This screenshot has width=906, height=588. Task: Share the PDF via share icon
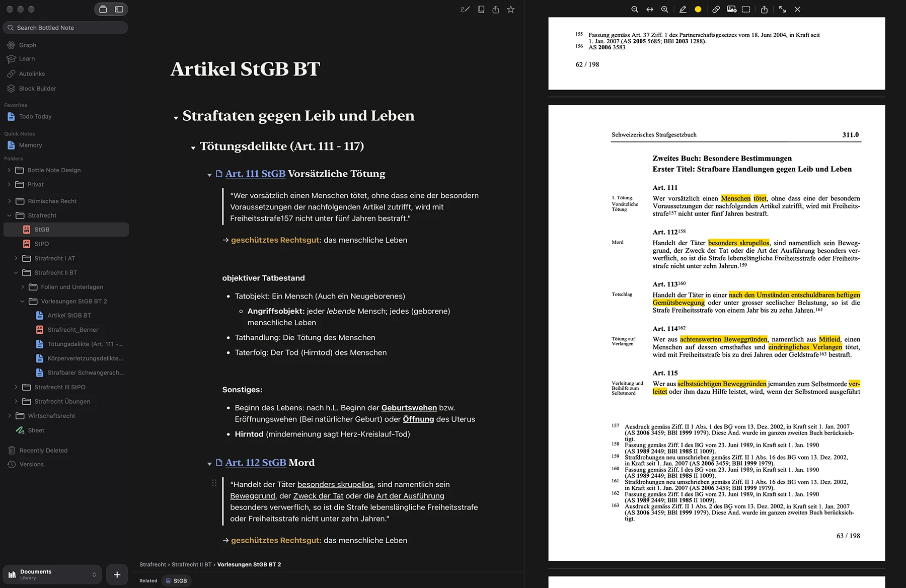tap(764, 9)
